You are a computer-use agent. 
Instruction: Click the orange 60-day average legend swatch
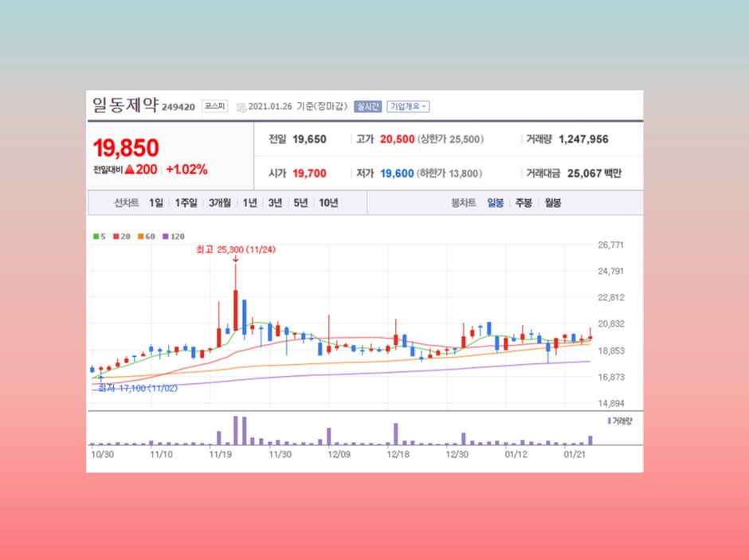point(141,237)
